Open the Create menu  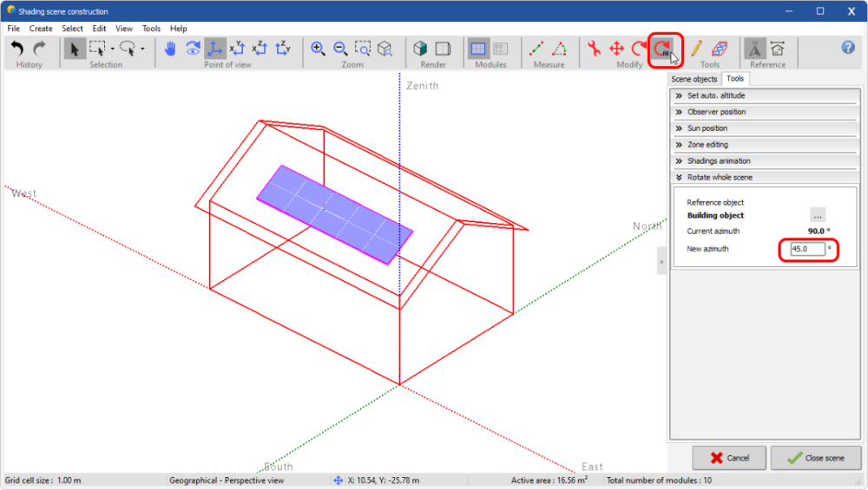41,29
